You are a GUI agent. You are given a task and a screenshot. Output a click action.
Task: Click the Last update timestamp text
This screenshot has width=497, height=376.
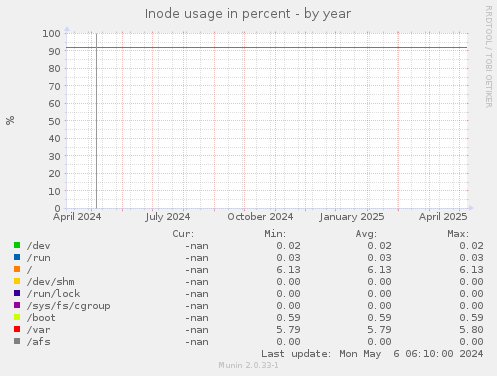coord(372,354)
